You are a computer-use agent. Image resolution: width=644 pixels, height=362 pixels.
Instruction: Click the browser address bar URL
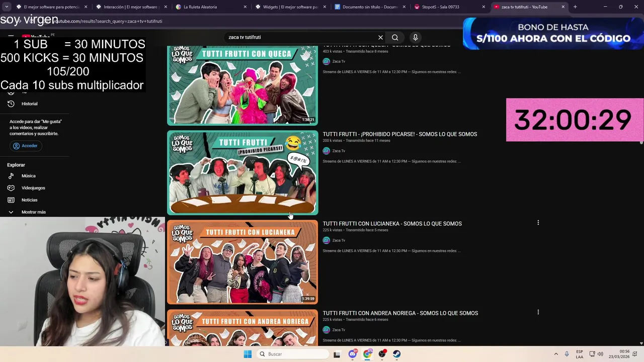tap(108, 22)
